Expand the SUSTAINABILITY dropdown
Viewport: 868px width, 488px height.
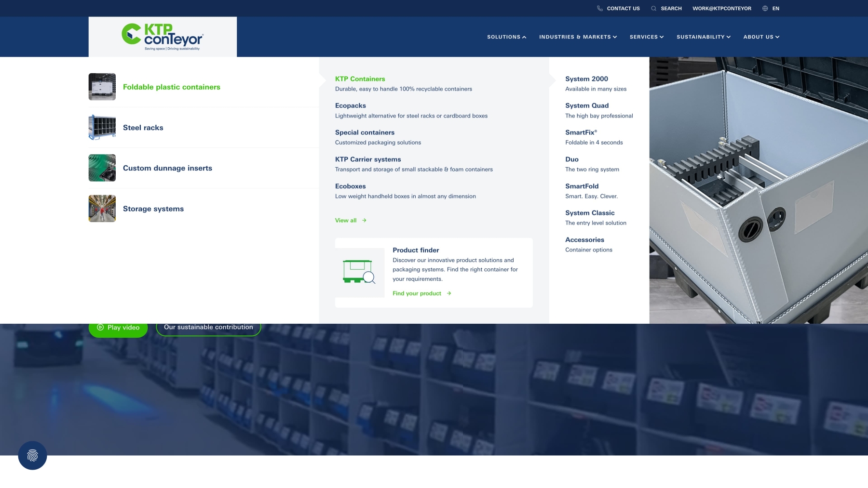pyautogui.click(x=703, y=37)
